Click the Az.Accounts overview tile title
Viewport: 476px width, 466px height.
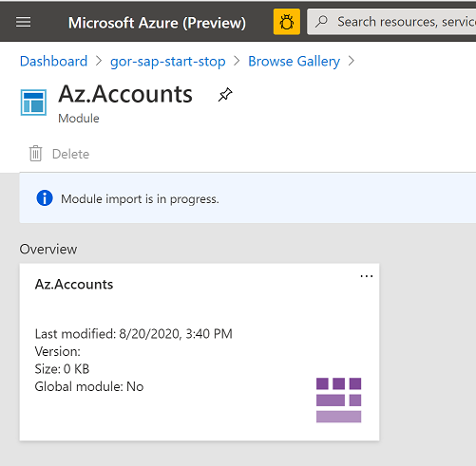click(74, 284)
